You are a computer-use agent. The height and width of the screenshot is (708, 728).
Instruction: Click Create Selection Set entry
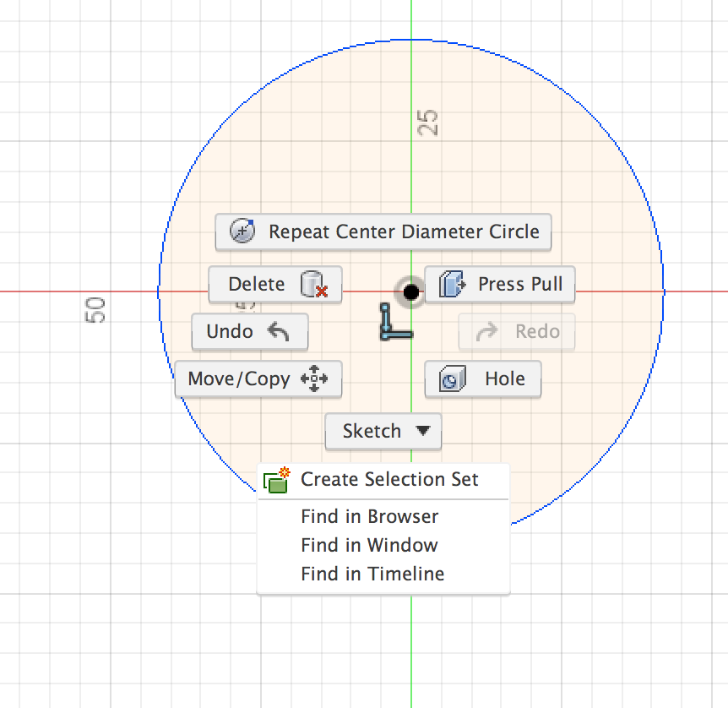(x=389, y=479)
